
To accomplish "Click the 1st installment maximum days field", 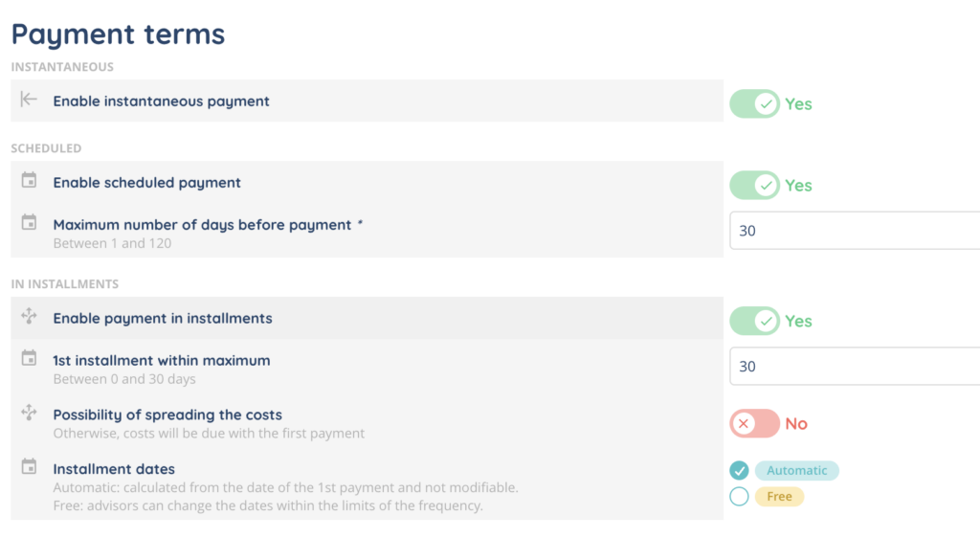I will pos(855,366).
